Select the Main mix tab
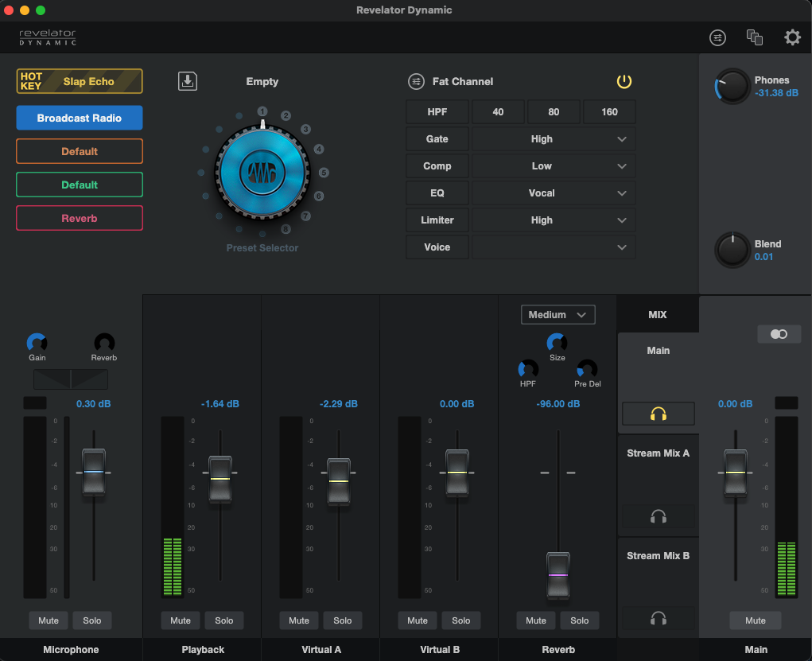 659,351
